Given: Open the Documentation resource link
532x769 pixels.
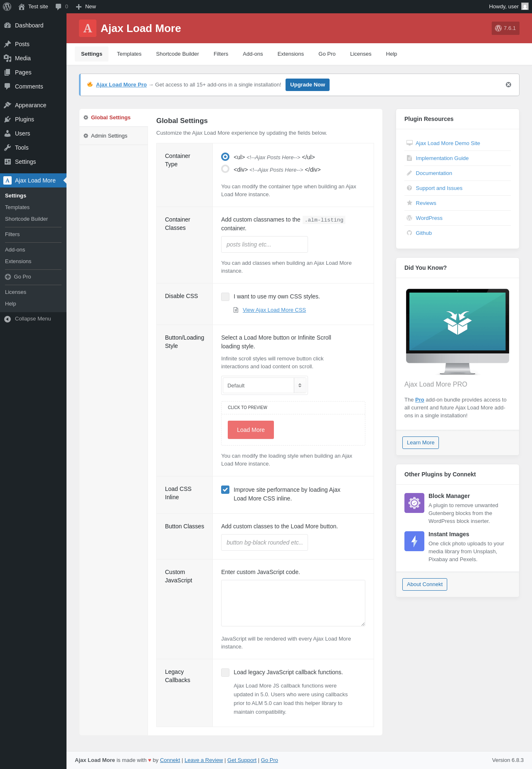Looking at the screenshot, I should [x=434, y=173].
